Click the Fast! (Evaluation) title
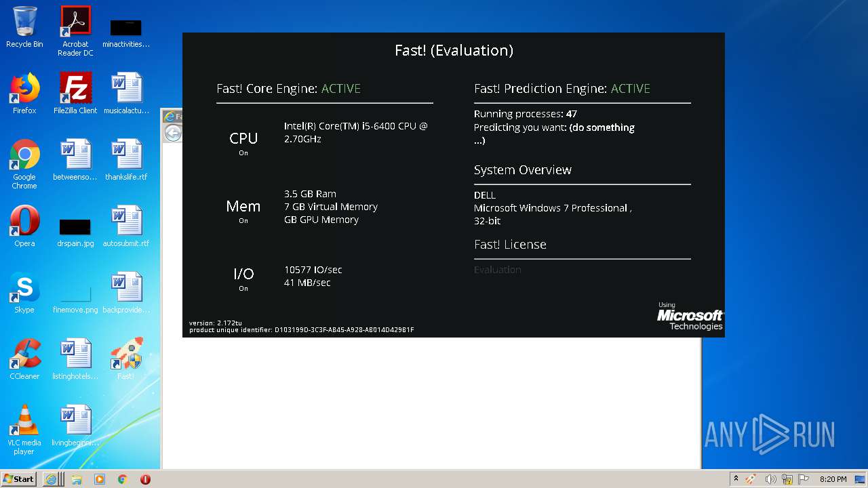 pyautogui.click(x=454, y=50)
